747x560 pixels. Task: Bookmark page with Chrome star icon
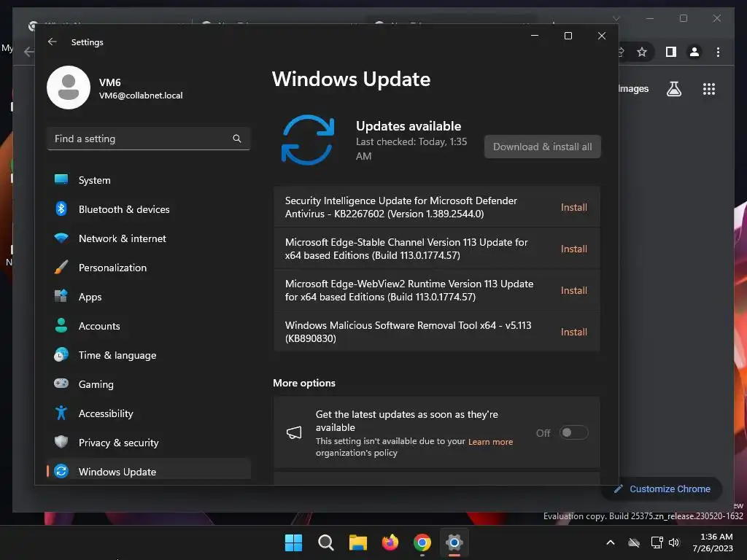[642, 52]
